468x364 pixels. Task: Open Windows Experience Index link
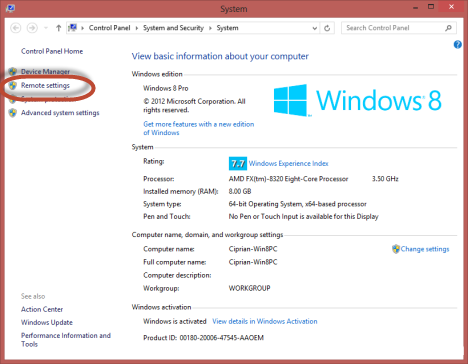289,164
